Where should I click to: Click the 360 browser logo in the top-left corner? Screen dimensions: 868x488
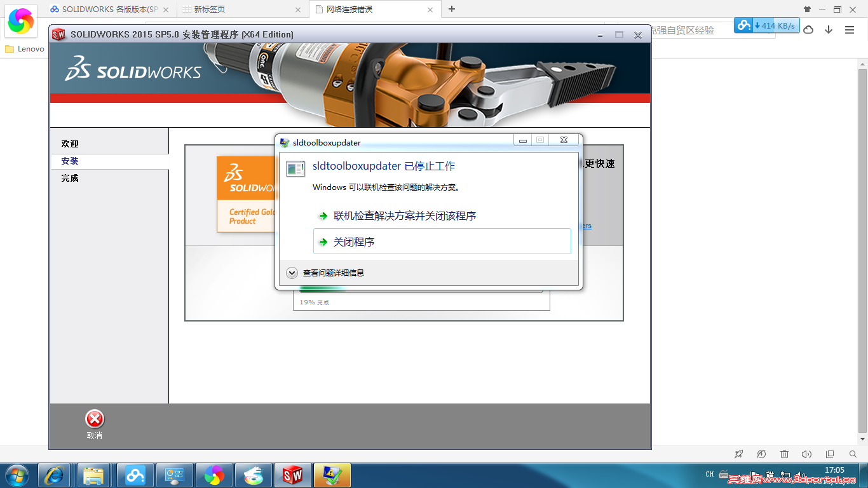point(21,21)
